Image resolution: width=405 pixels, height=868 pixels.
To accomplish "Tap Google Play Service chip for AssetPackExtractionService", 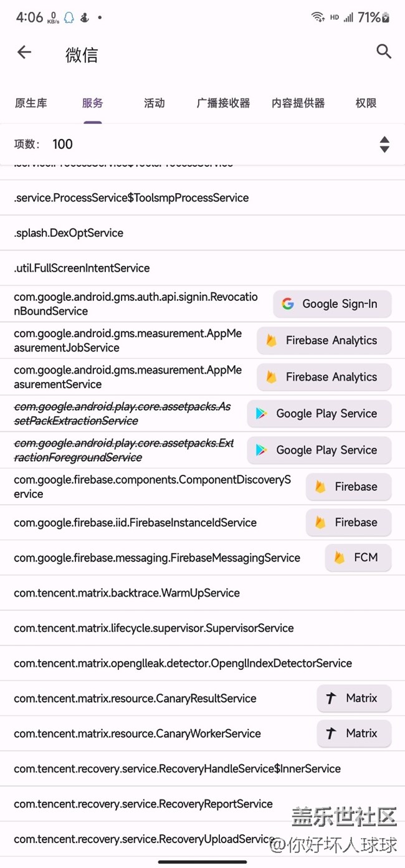I will (319, 414).
